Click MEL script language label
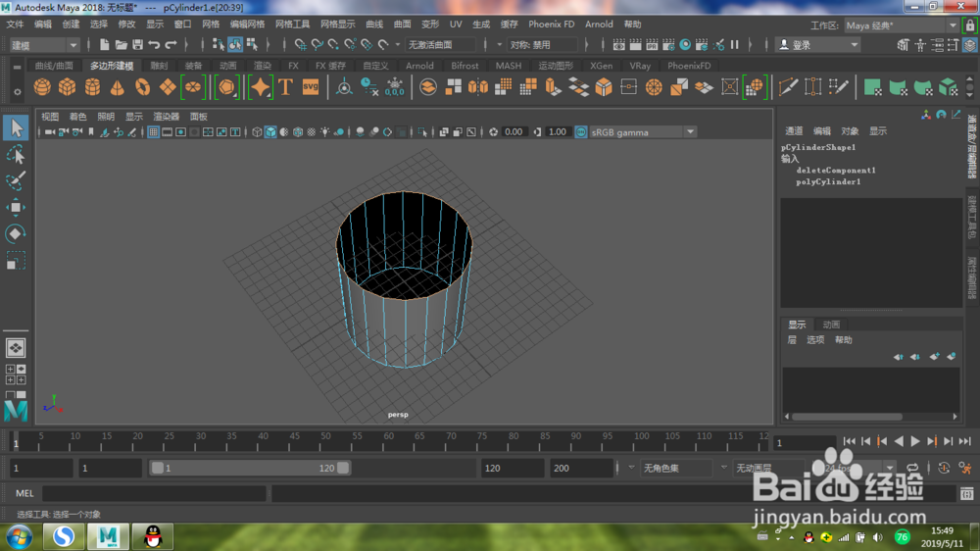Screen dimensions: 980x551 [x=24, y=493]
